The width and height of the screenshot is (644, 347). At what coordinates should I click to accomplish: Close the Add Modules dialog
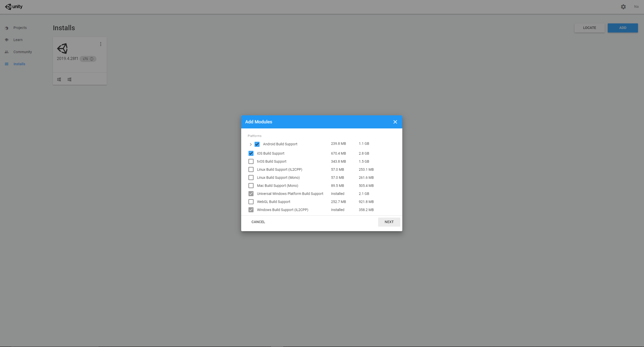[x=395, y=122]
